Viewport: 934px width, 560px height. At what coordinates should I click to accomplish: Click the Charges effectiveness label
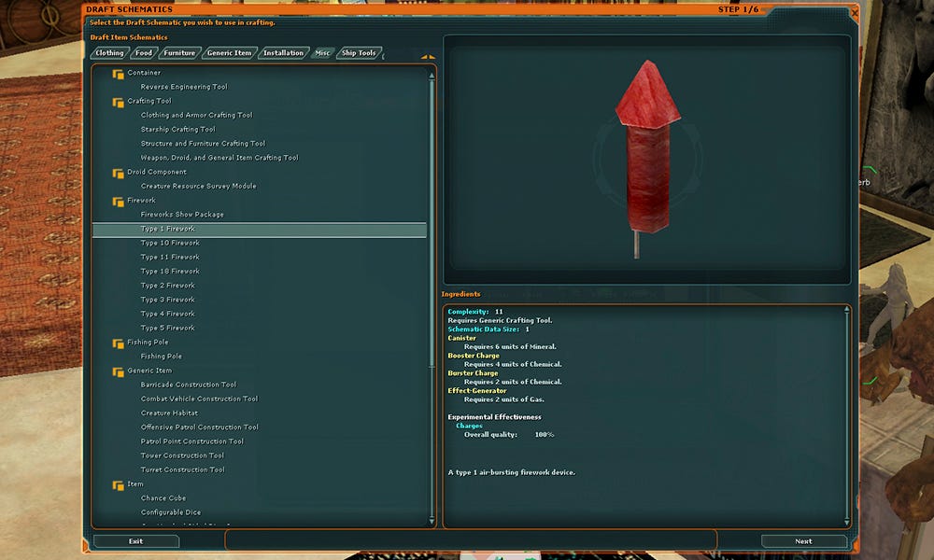(x=469, y=427)
